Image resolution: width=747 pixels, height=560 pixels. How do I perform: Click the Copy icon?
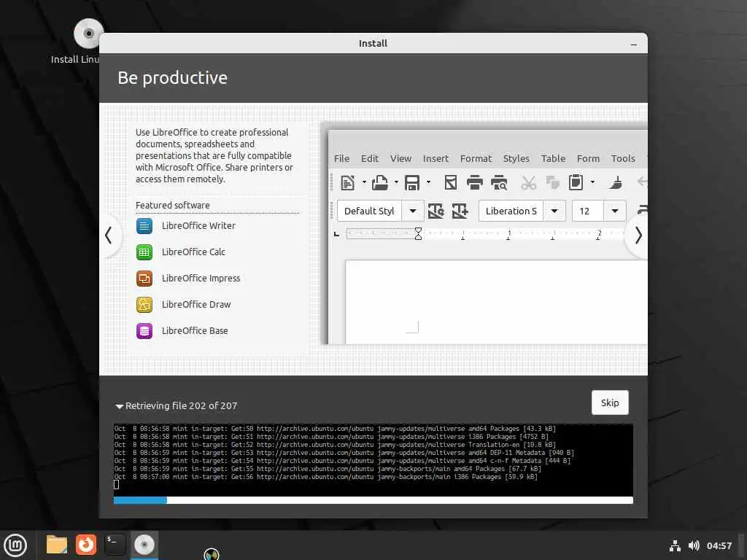pos(553,182)
